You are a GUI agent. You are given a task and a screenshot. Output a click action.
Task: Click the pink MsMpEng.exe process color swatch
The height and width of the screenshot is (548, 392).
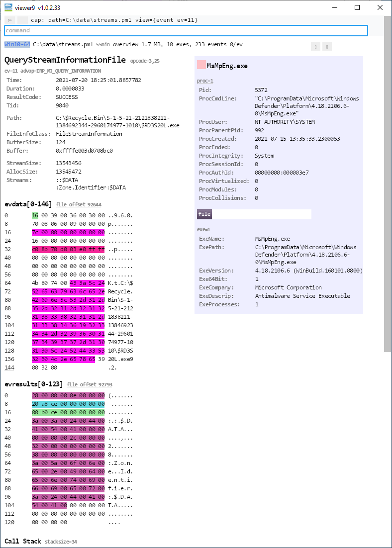pos(201,65)
